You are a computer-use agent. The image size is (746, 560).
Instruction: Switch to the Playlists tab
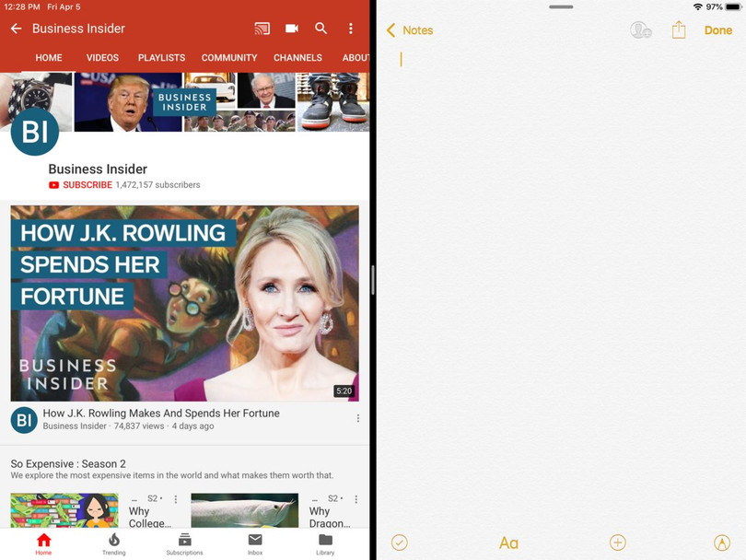[x=161, y=58]
